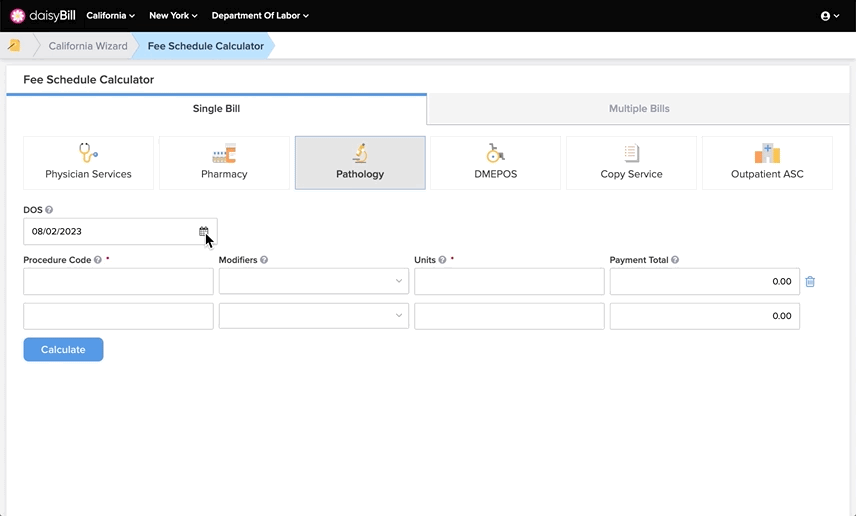Select the Pathology card

pos(360,163)
